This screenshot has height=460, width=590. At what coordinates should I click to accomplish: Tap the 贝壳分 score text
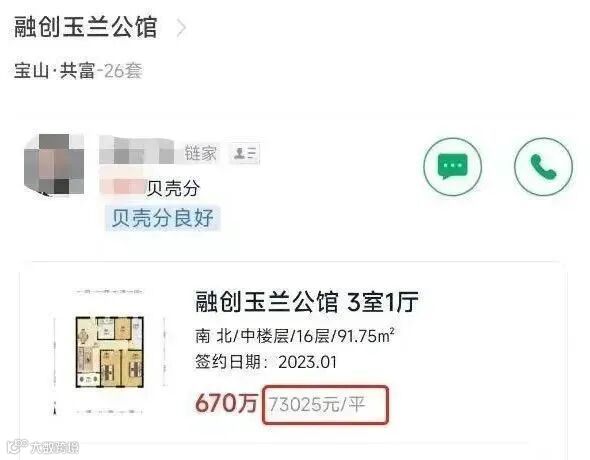point(173,188)
